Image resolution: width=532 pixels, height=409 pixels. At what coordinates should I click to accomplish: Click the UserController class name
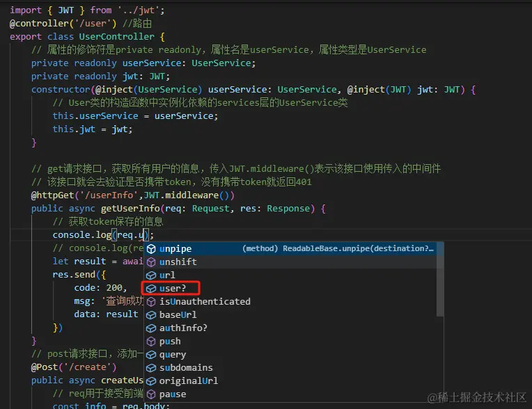click(116, 37)
